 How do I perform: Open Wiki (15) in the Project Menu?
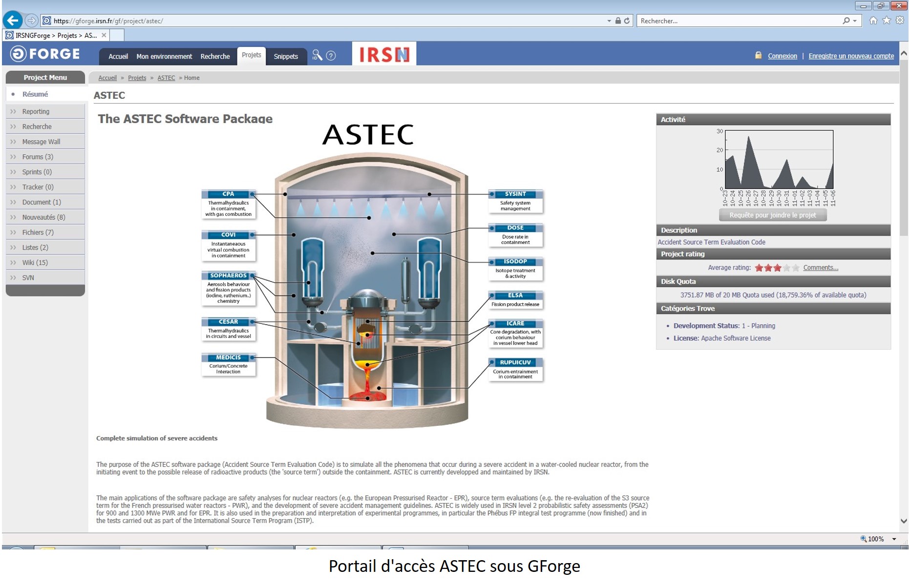(x=45, y=263)
